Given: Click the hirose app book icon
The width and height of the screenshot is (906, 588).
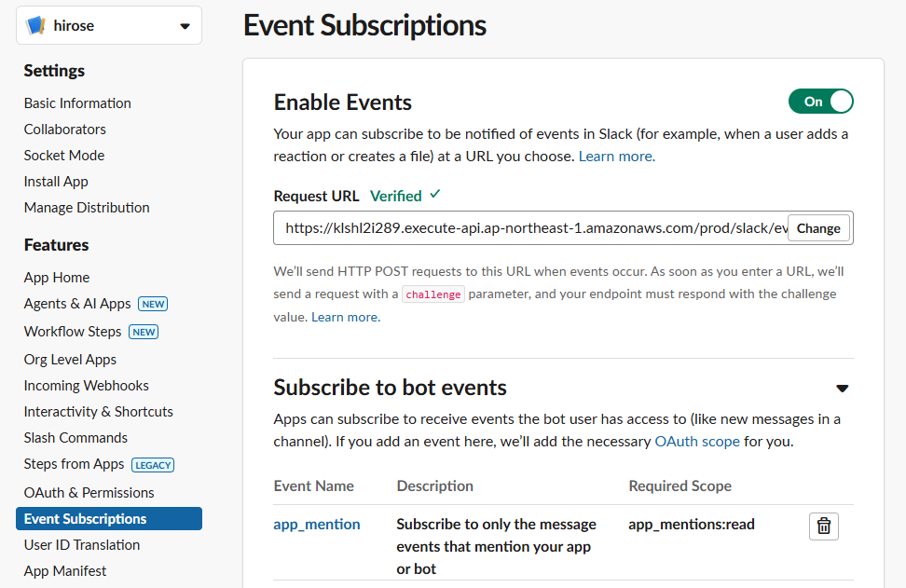Looking at the screenshot, I should (x=36, y=26).
